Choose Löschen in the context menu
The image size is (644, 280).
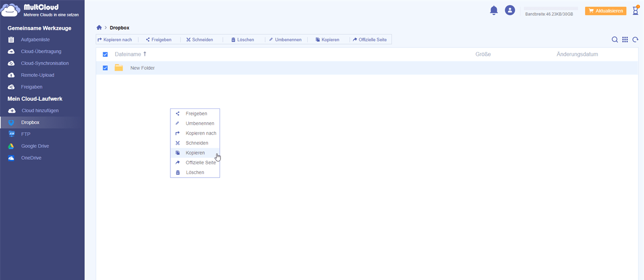195,173
